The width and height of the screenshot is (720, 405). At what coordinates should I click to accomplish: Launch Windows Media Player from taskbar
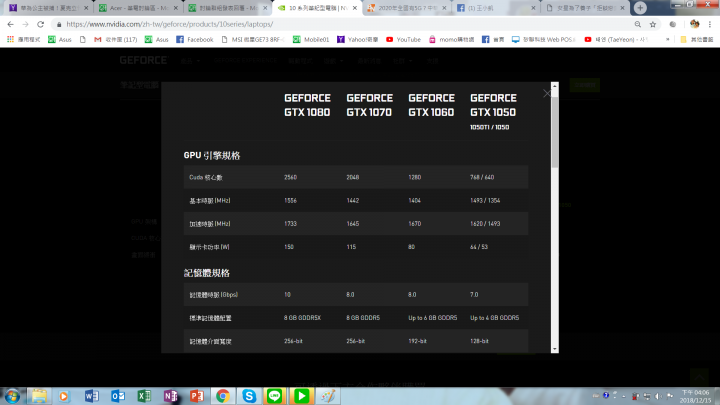point(64,396)
